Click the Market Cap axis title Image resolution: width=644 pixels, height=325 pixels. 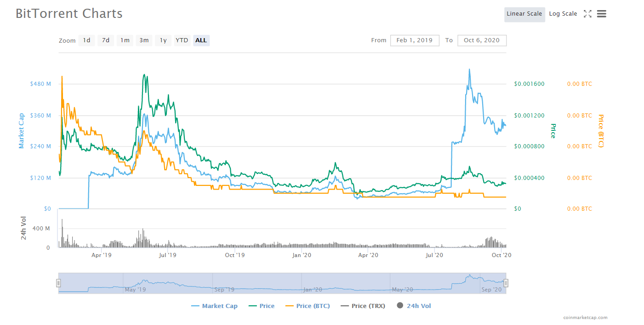(21, 131)
